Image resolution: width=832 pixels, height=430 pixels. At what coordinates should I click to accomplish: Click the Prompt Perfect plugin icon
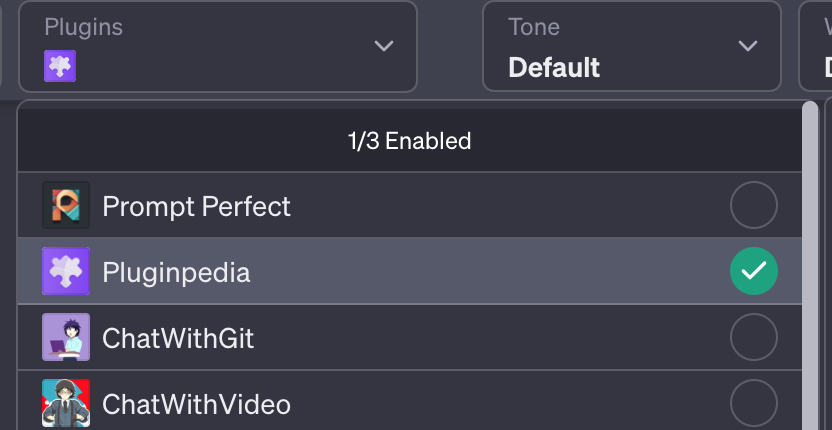tap(66, 206)
